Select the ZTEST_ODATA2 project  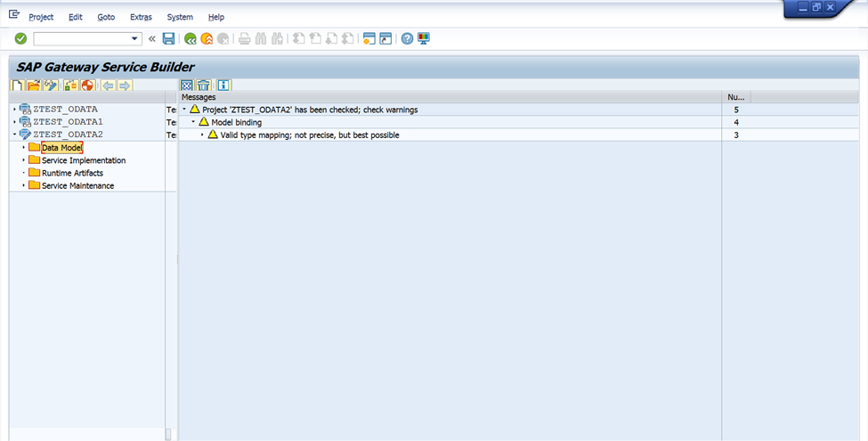point(68,134)
